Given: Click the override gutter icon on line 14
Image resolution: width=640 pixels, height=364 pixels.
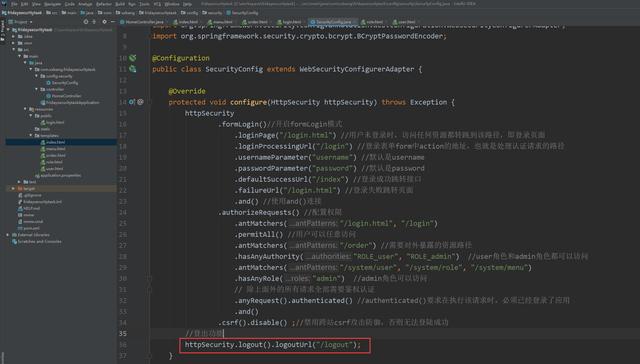Looking at the screenshot, I should click(132, 102).
